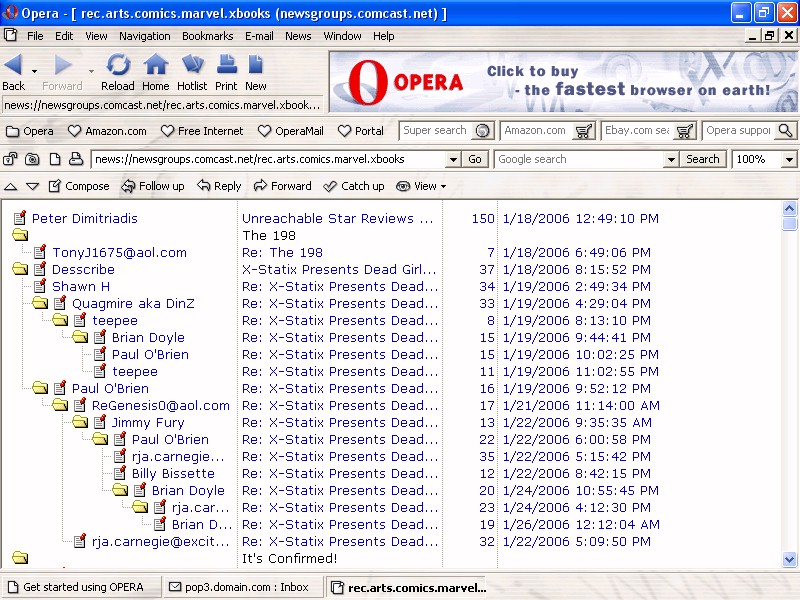Create a new page with New icon
The image size is (800, 600).
[x=256, y=66]
